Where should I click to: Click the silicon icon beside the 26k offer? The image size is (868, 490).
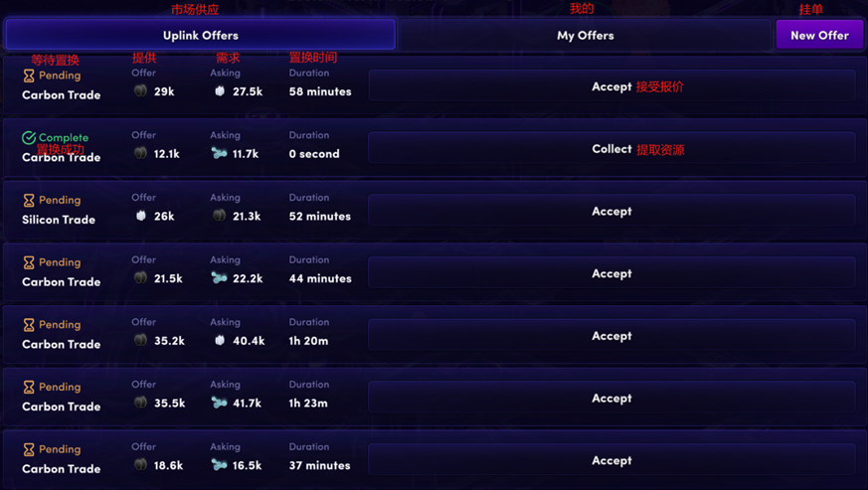click(x=141, y=216)
